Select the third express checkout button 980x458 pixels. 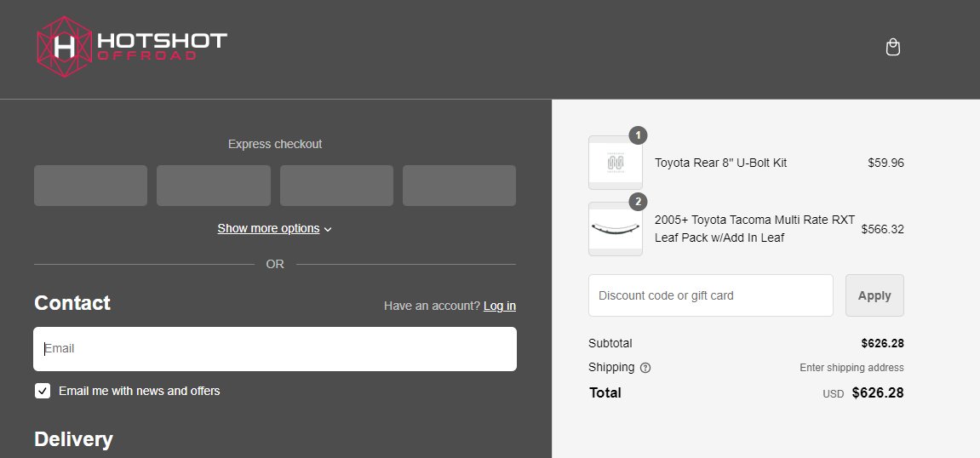(x=337, y=186)
